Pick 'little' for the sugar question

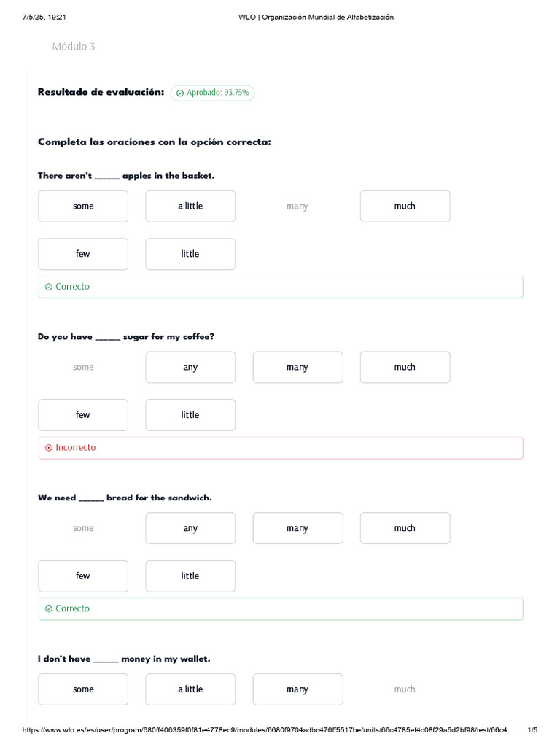[190, 415]
